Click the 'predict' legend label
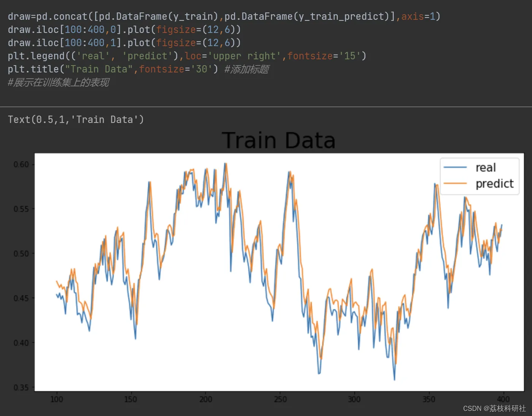Screen dimensions: 532x416 (494, 184)
